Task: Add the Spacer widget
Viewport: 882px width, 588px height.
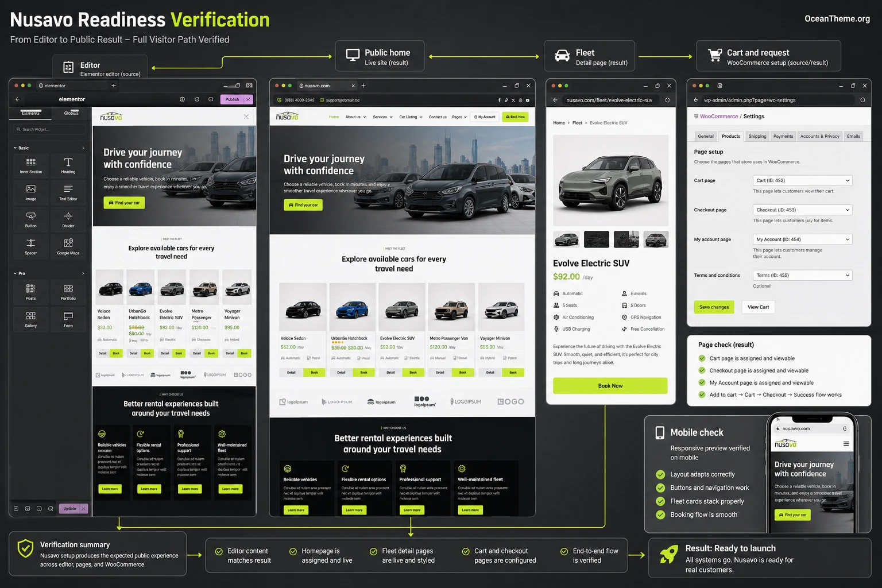Action: point(31,246)
